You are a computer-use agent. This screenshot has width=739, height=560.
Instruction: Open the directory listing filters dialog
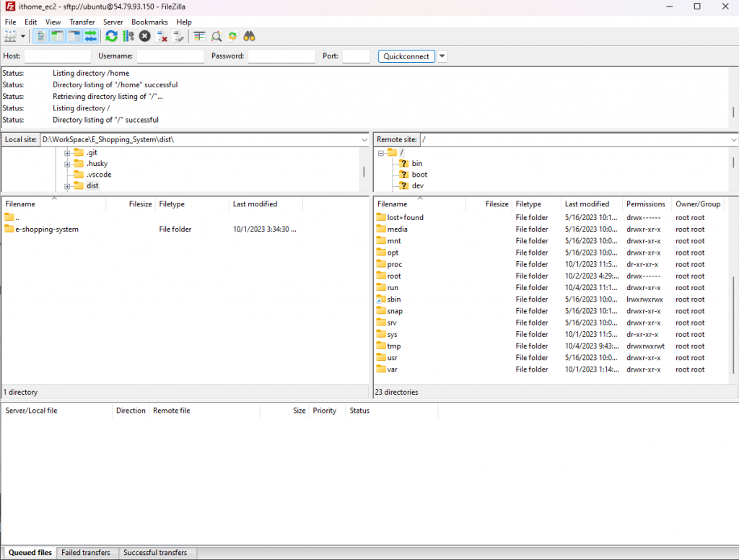point(199,36)
